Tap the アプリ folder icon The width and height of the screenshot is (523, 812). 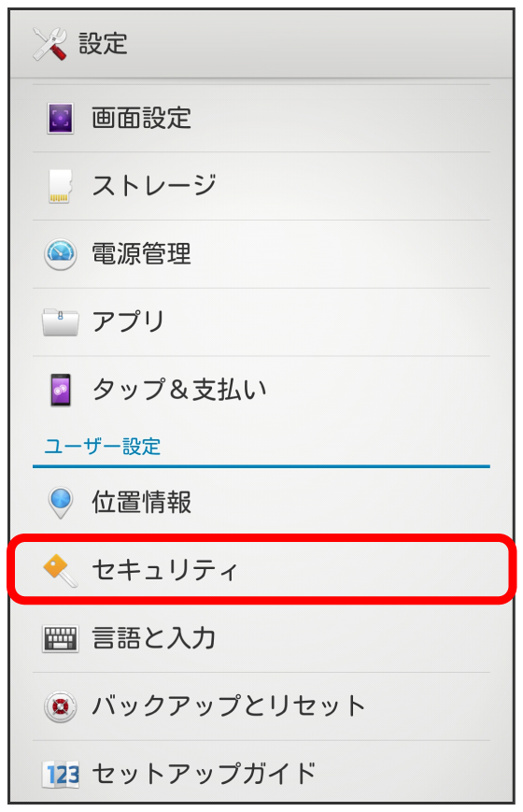click(61, 322)
